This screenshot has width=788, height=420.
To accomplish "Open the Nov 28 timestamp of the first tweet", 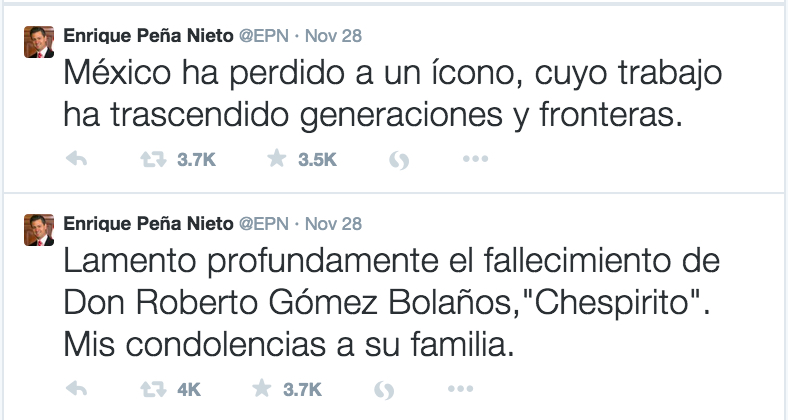I will click(x=333, y=36).
